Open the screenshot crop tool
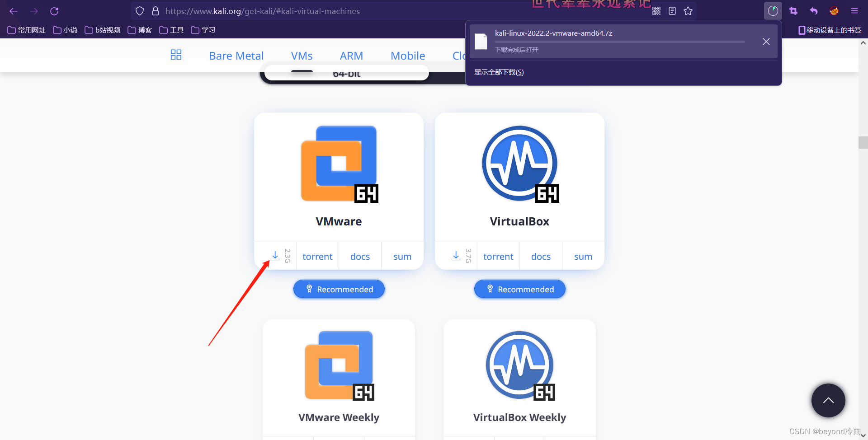The image size is (868, 440). (793, 11)
